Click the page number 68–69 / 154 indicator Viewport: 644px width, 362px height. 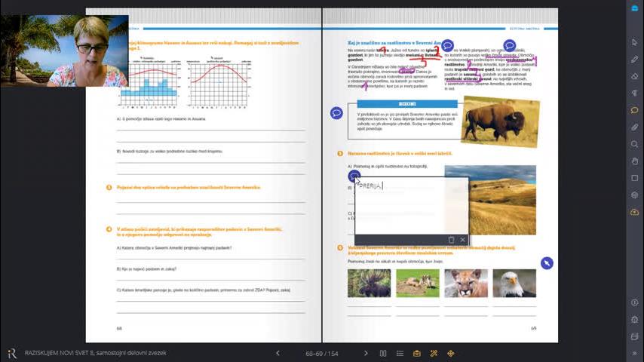click(322, 353)
